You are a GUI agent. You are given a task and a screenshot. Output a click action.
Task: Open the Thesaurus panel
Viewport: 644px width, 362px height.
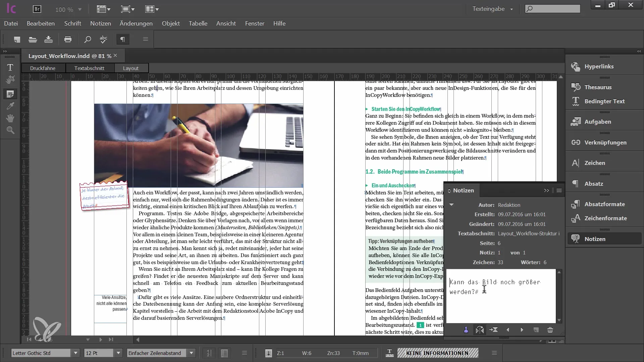pos(598,86)
